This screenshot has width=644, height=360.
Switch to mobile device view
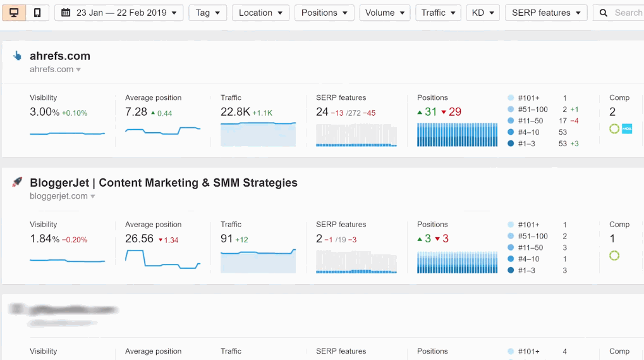point(37,13)
